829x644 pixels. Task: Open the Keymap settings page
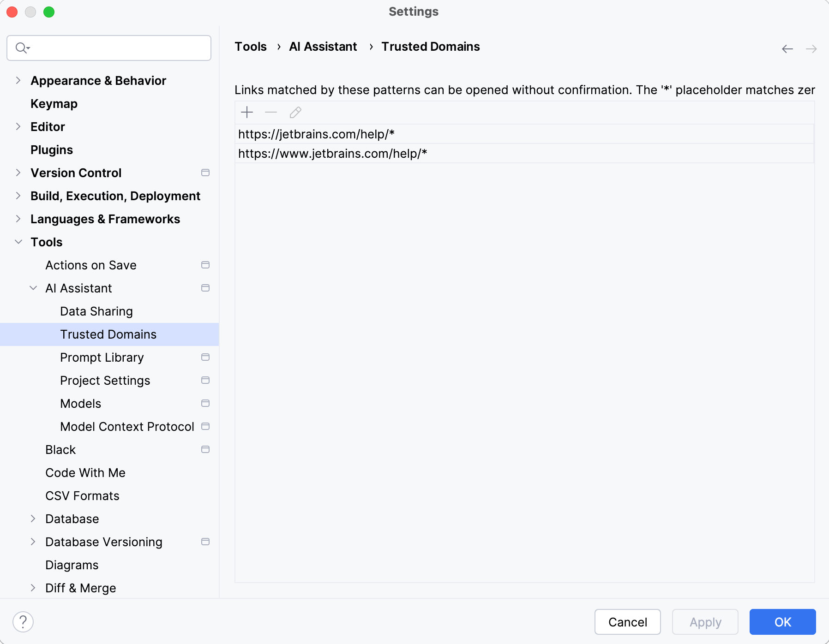click(x=54, y=104)
